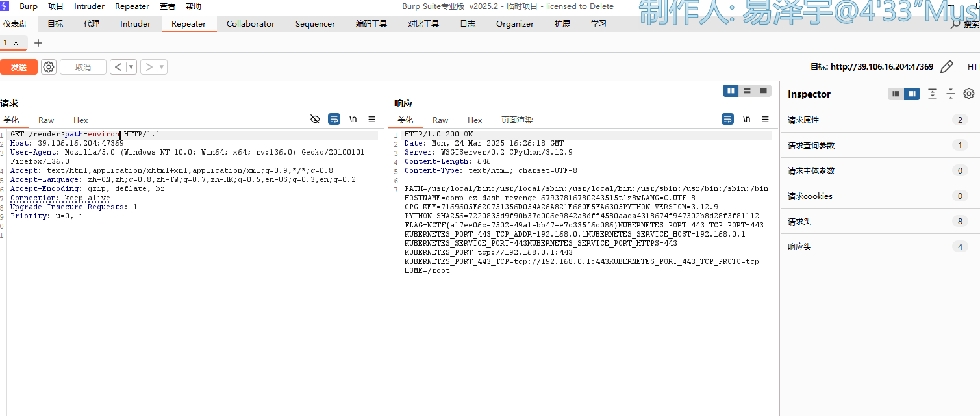Select 美化 view in request panel
This screenshot has height=416, width=980.
pyautogui.click(x=12, y=120)
